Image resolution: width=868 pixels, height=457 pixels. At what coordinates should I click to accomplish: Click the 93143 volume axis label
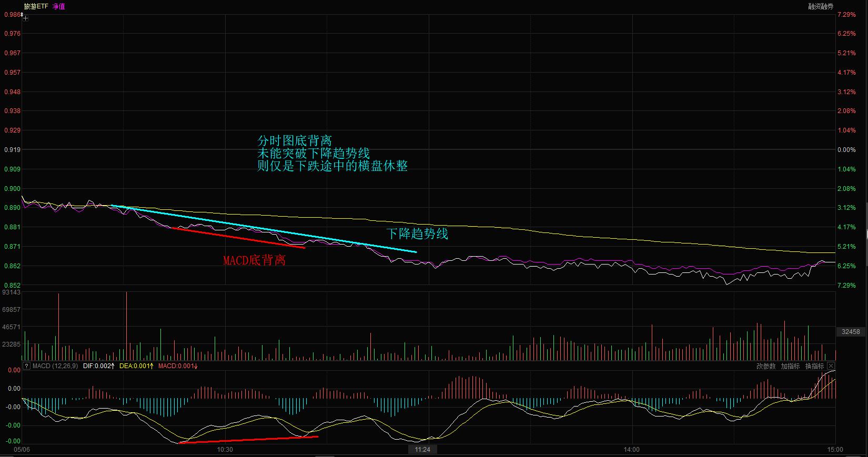[x=12, y=292]
